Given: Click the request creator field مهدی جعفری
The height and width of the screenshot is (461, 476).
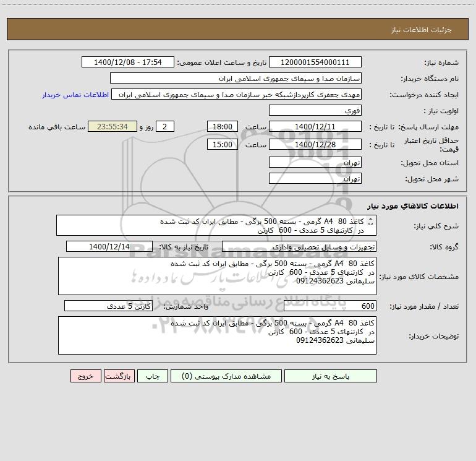Looking at the screenshot, I should 237,94.
